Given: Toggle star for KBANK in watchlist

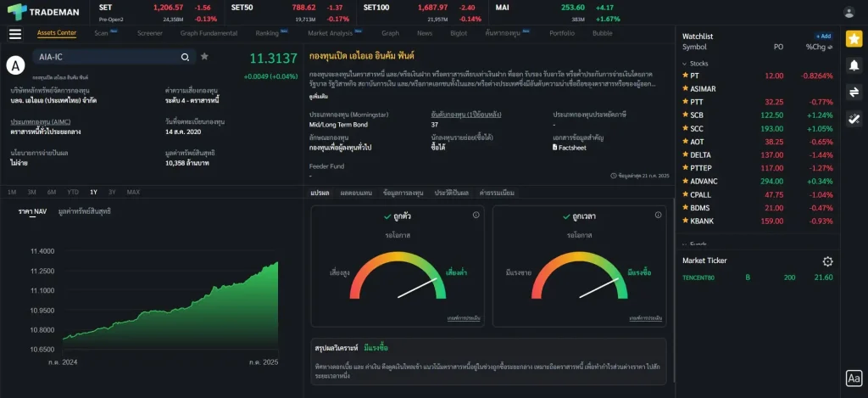Looking at the screenshot, I should tap(685, 221).
